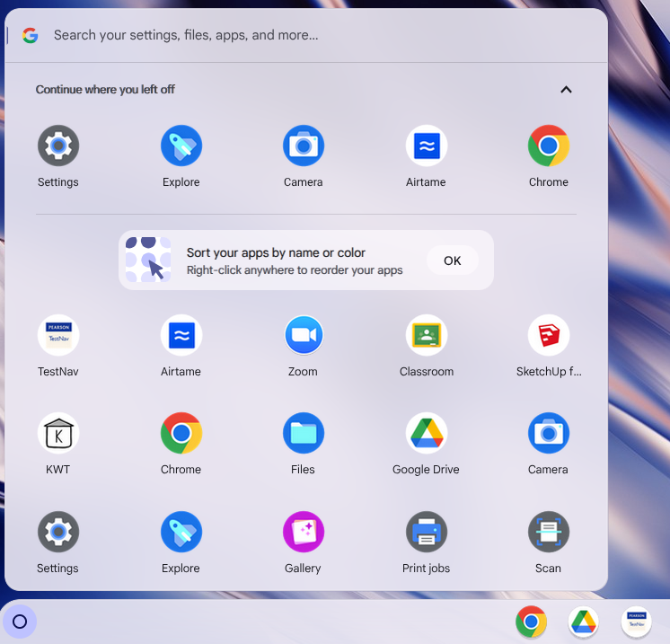Click the 'Sort your apps by name or color' text
The image size is (670, 644).
click(276, 252)
